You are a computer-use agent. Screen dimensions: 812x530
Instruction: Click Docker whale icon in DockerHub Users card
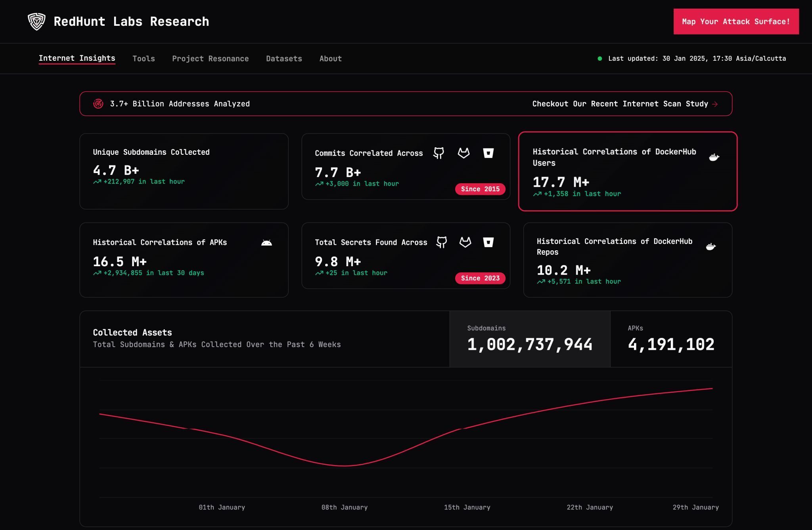point(714,157)
